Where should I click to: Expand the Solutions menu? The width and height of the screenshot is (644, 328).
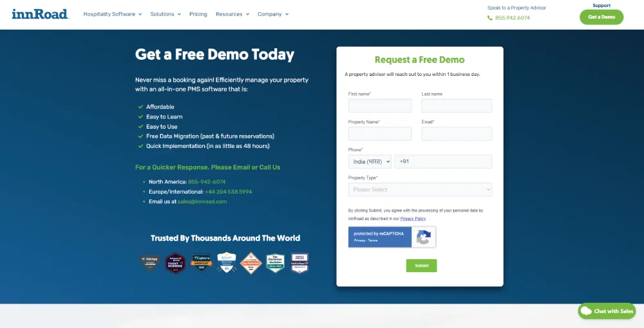point(166,14)
